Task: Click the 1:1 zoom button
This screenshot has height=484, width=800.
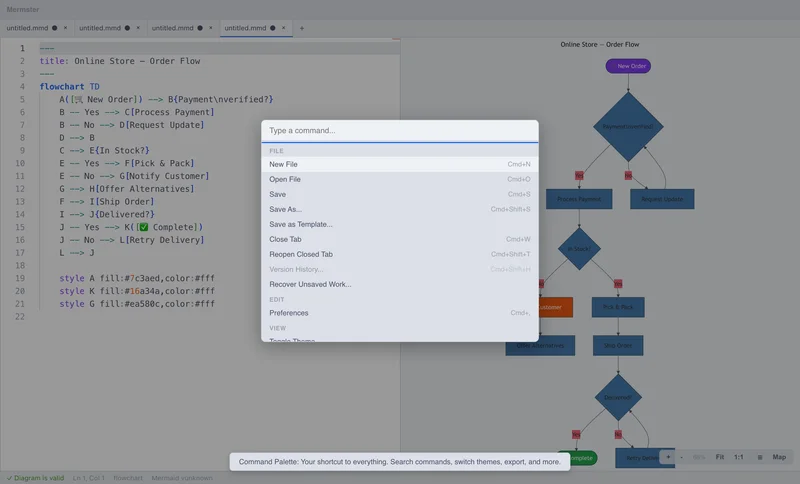Action: (738, 457)
